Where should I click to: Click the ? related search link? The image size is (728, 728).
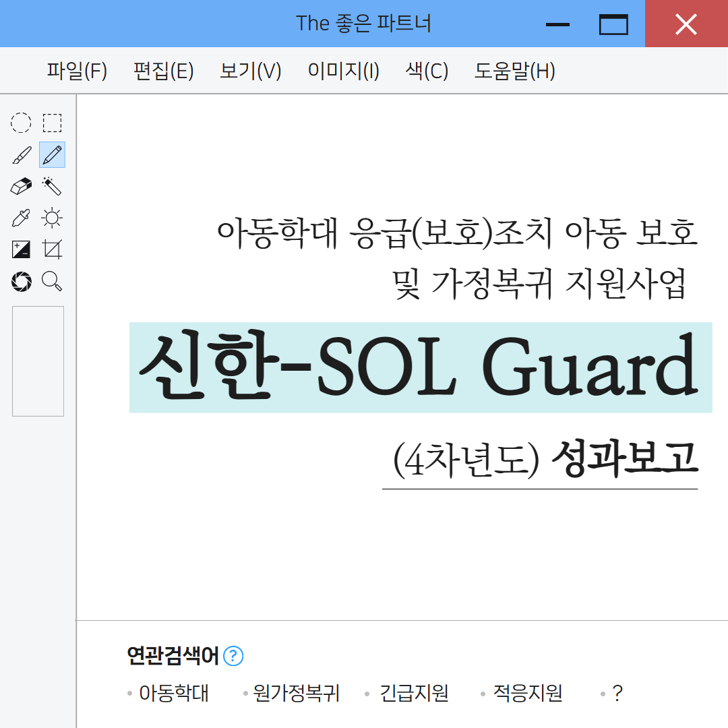pos(617,693)
